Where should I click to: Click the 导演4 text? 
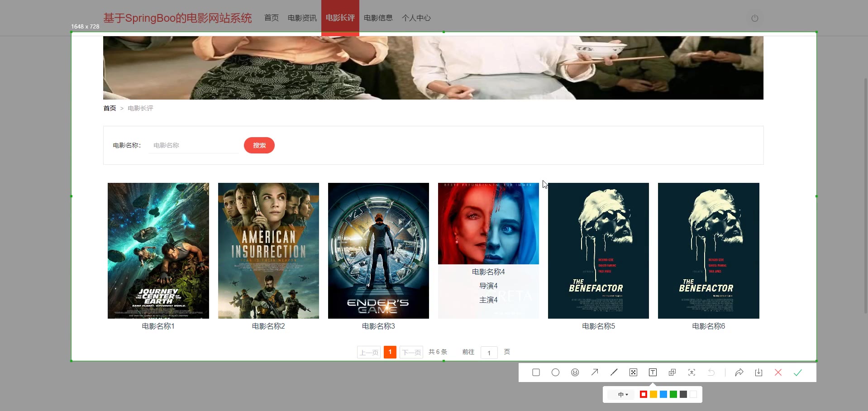pyautogui.click(x=488, y=286)
